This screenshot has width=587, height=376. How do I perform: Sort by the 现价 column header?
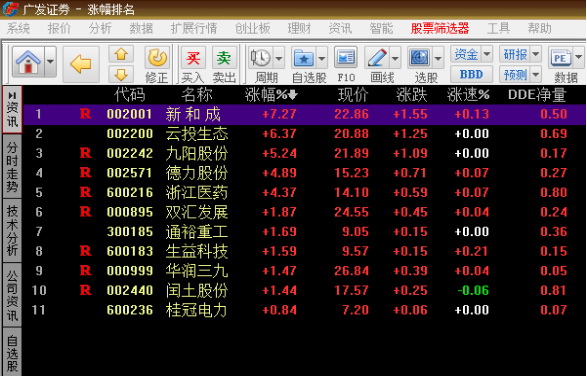353,95
